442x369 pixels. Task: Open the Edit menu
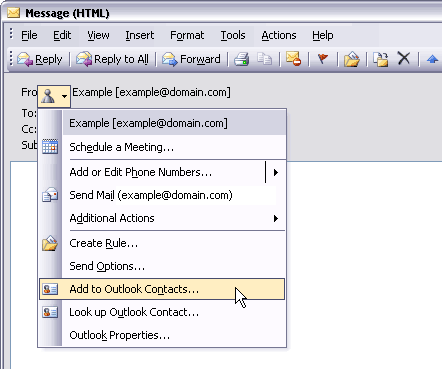click(x=62, y=35)
